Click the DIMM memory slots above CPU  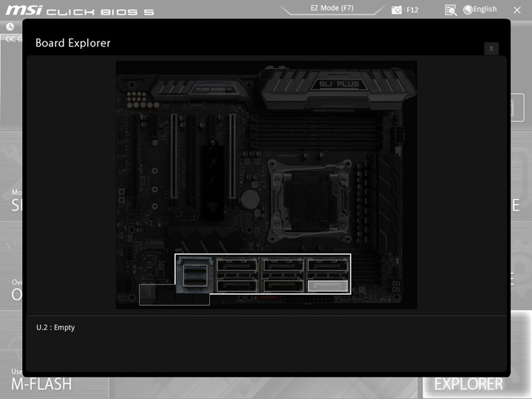click(x=316, y=131)
